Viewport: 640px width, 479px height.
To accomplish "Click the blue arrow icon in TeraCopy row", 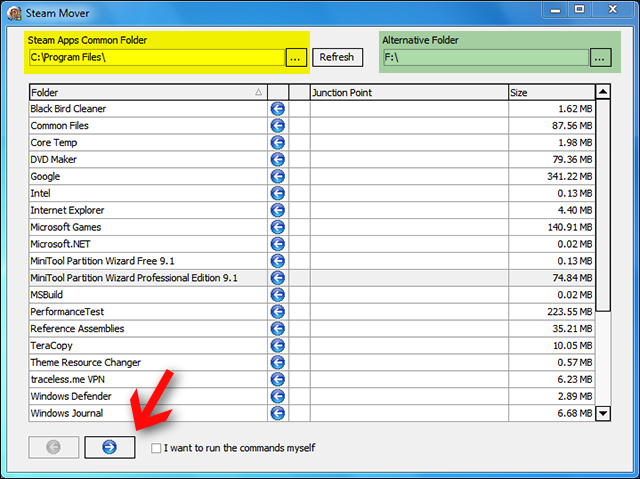I will click(x=278, y=346).
